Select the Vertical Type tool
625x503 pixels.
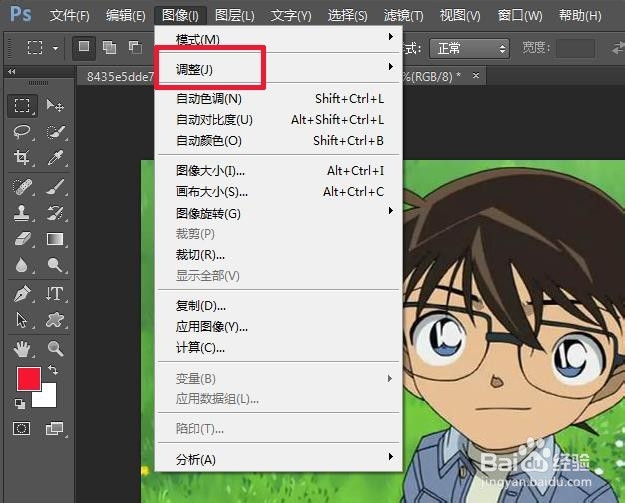(55, 294)
